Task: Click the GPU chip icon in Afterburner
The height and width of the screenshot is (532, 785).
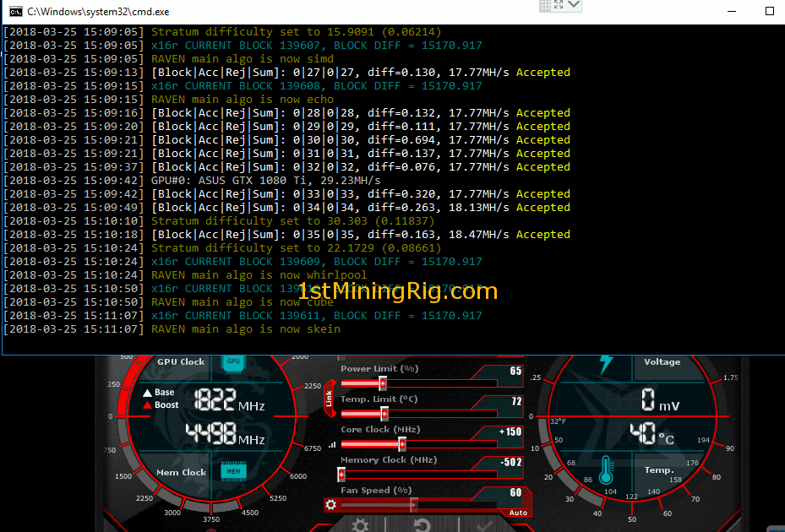Action: (x=233, y=363)
